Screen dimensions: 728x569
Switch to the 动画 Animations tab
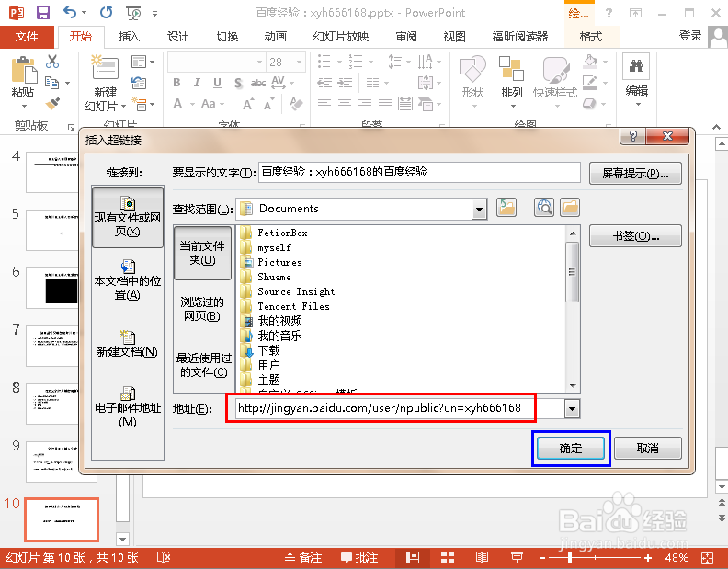(276, 36)
